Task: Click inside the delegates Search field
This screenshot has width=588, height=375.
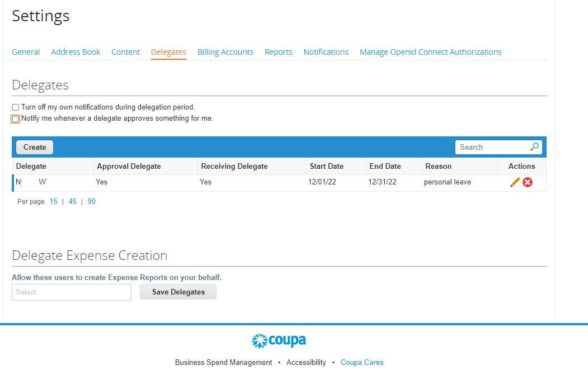Action: coord(491,148)
